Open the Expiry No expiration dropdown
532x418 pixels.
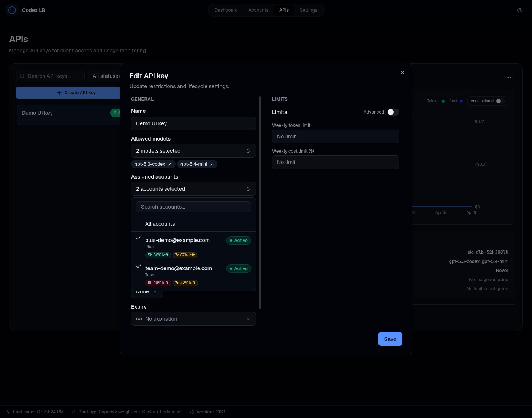click(193, 319)
